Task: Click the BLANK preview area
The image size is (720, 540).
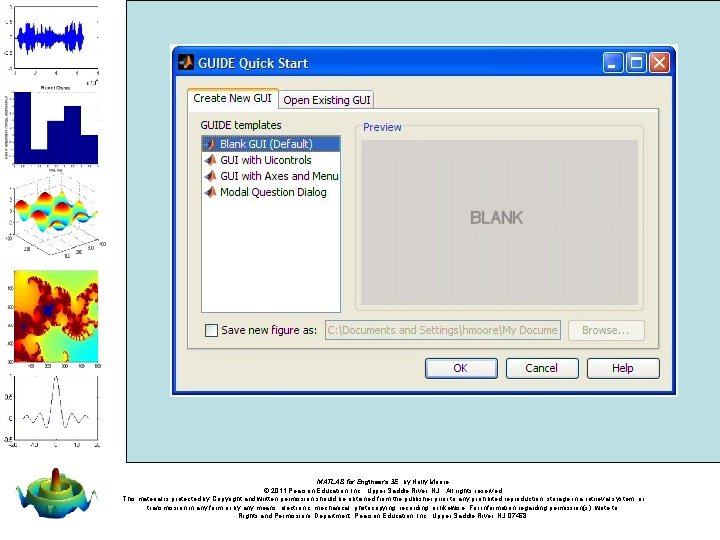Action: click(500, 222)
